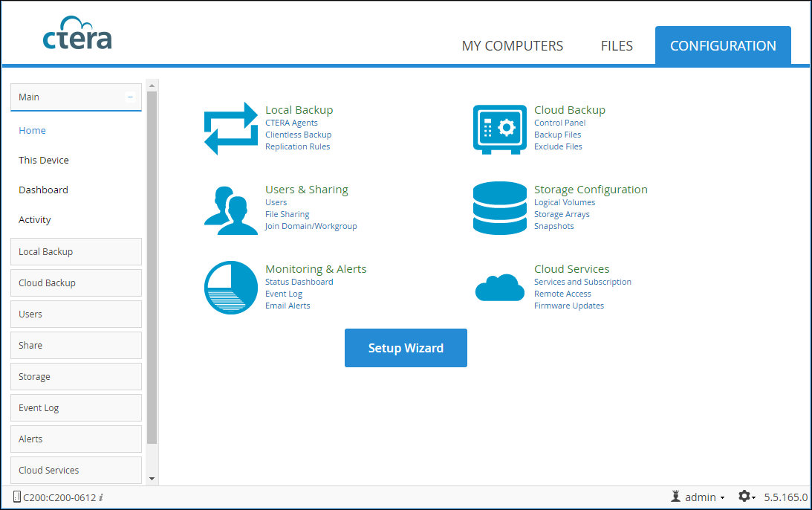812x510 pixels.
Task: Click the Cloud Backup safe icon
Action: 499,129
